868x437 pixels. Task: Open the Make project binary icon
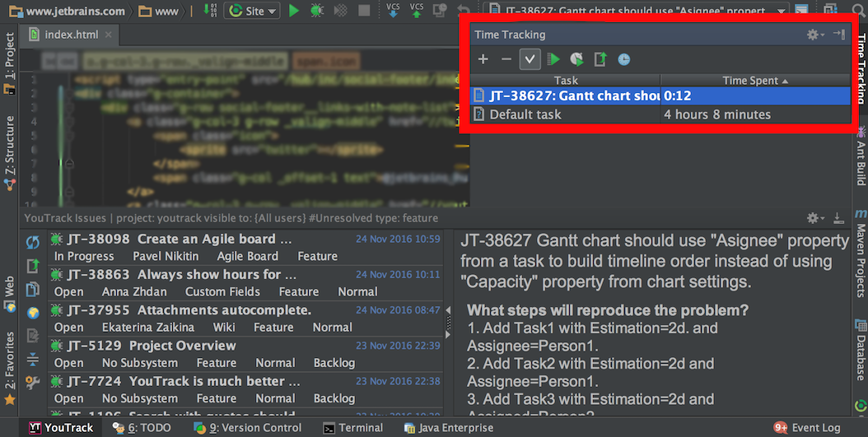[x=210, y=10]
